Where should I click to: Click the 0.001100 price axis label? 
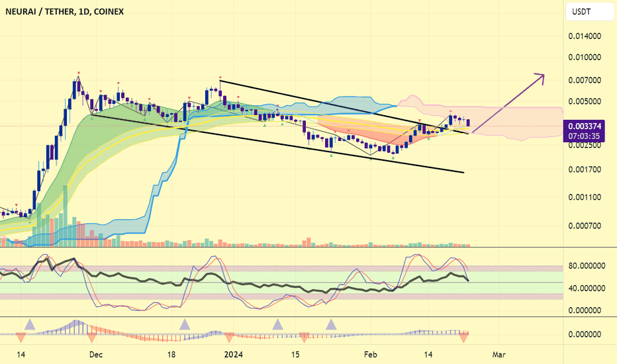coord(585,197)
